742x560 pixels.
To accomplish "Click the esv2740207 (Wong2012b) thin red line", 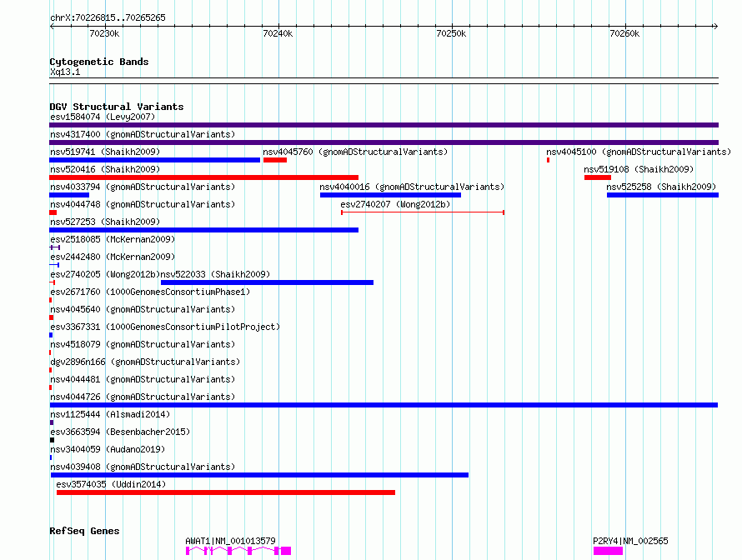I will 423,212.
